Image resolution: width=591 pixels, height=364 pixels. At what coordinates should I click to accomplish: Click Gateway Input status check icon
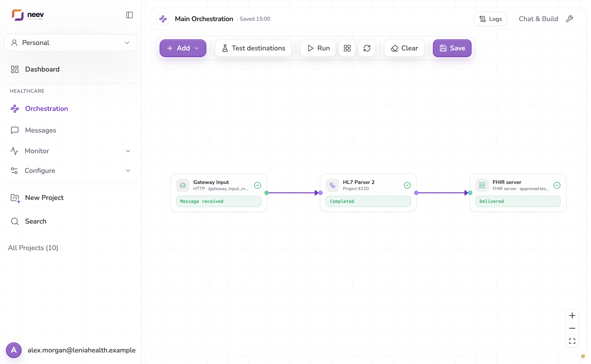tap(258, 185)
